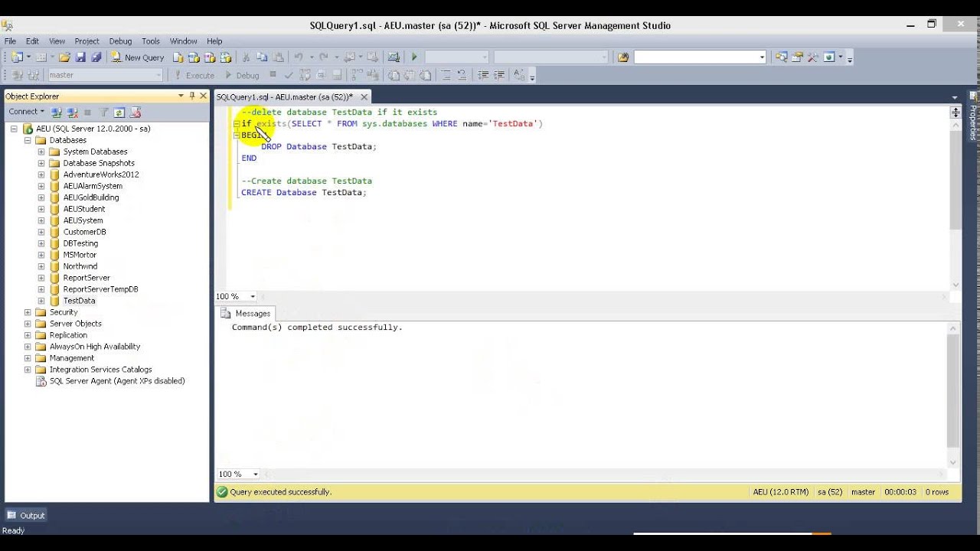Open the Tools menu
980x551 pixels.
click(x=151, y=41)
